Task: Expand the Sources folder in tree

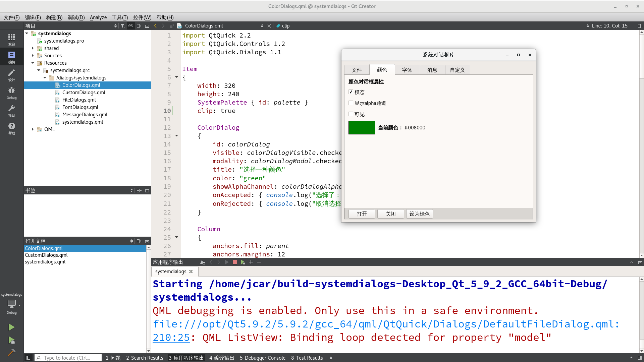Action: (x=33, y=56)
